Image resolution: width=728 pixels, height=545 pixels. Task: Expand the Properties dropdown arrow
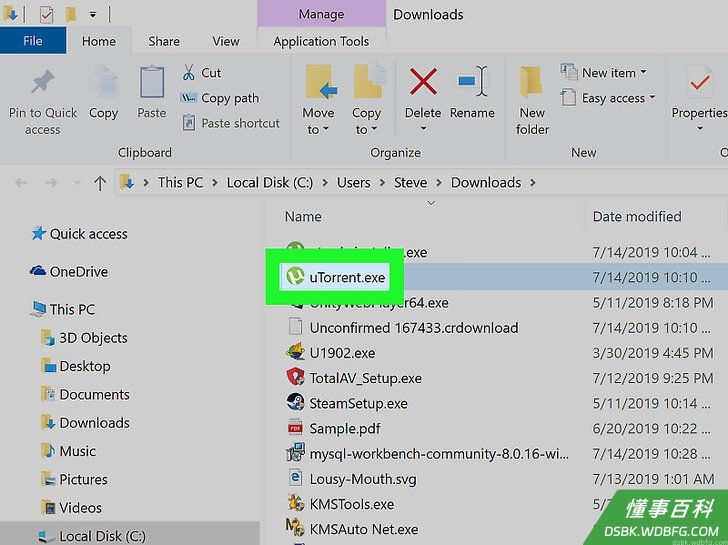click(700, 129)
